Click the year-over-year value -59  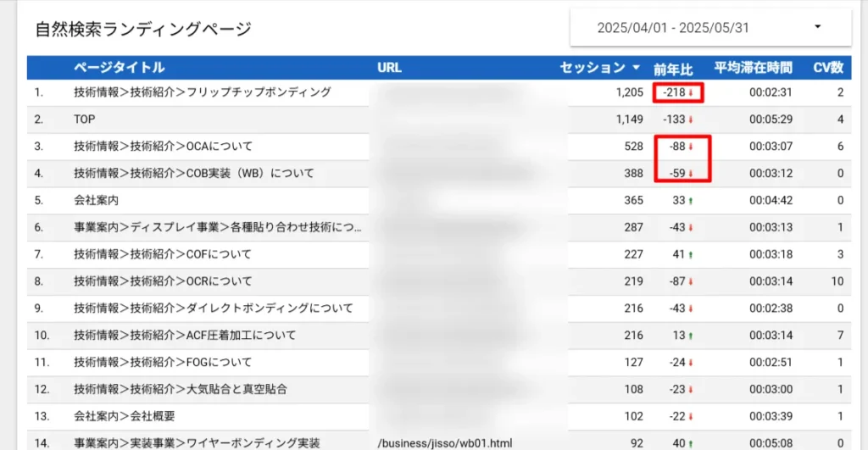pos(677,173)
